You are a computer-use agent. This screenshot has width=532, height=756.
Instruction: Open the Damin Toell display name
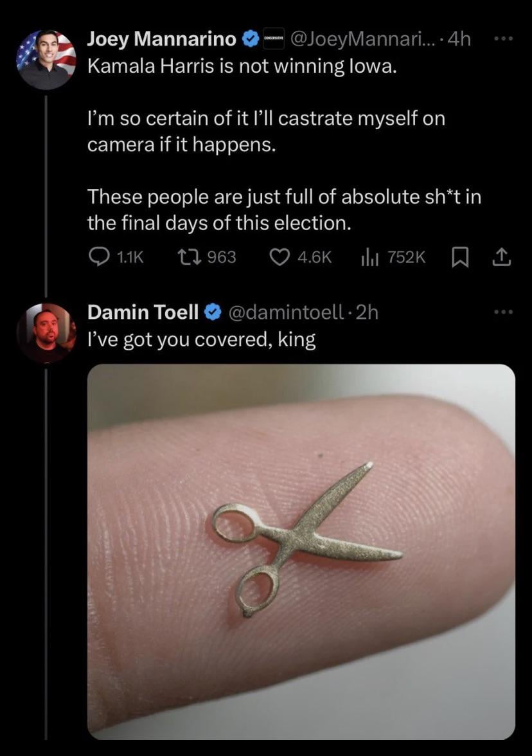click(143, 312)
